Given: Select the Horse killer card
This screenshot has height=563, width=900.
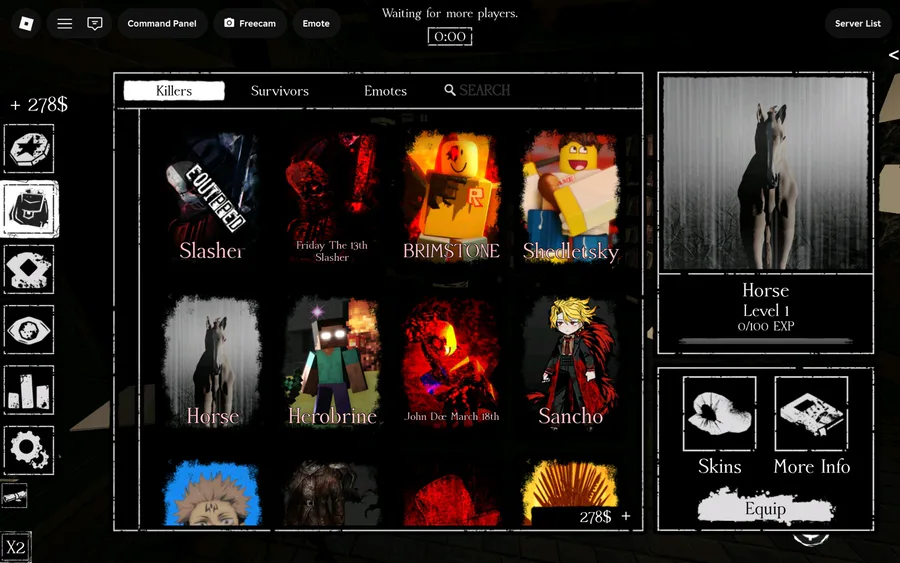Looking at the screenshot, I should [x=212, y=362].
